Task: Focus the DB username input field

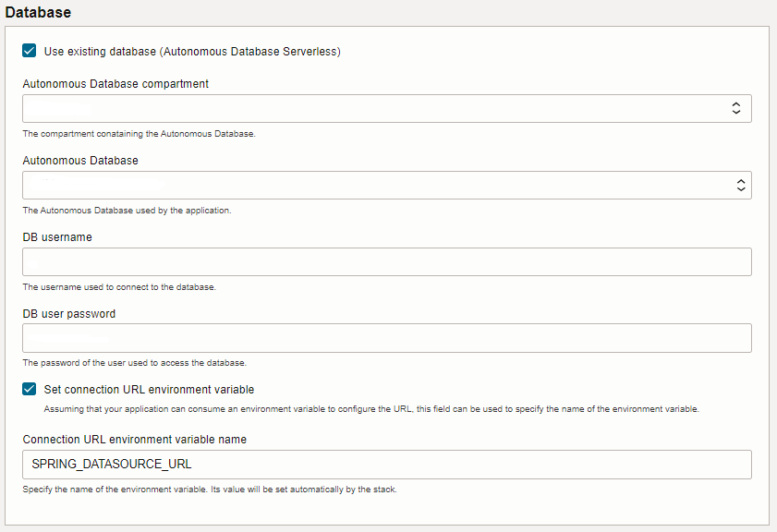Action: click(x=387, y=262)
